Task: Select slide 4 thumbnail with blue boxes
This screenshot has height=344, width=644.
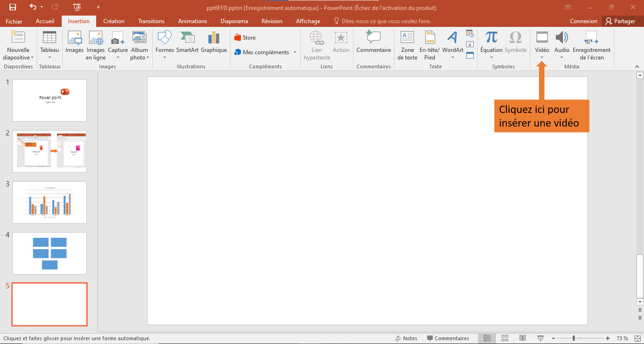Action: point(50,253)
